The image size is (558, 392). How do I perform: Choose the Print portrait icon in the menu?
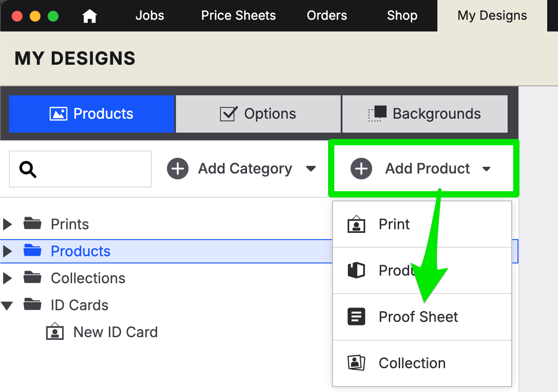coord(356,224)
